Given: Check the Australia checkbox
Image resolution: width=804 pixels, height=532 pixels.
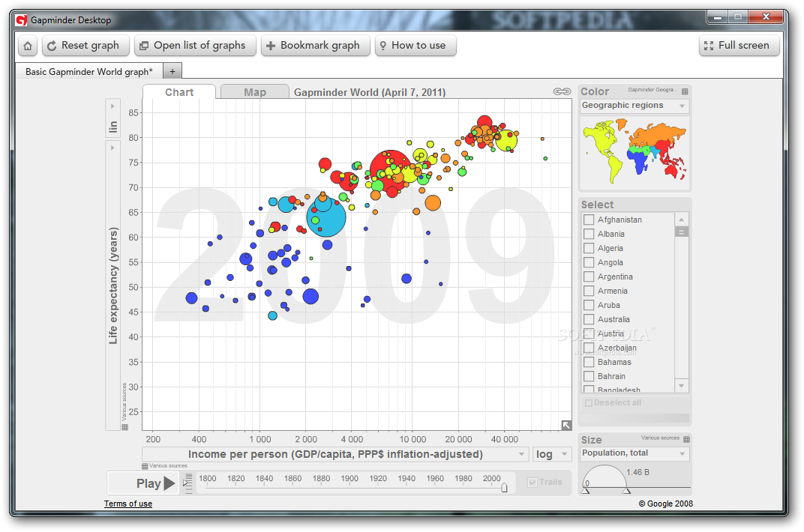Looking at the screenshot, I should [589, 319].
